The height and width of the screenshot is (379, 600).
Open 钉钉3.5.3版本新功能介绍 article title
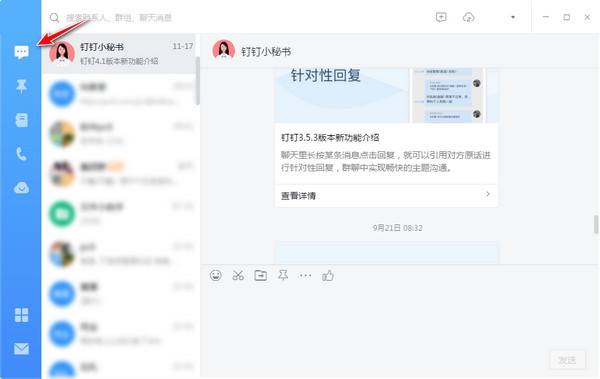330,138
